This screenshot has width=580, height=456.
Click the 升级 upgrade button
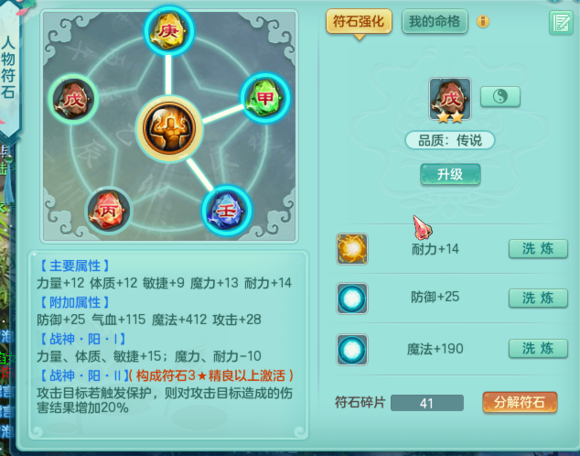pyautogui.click(x=450, y=174)
